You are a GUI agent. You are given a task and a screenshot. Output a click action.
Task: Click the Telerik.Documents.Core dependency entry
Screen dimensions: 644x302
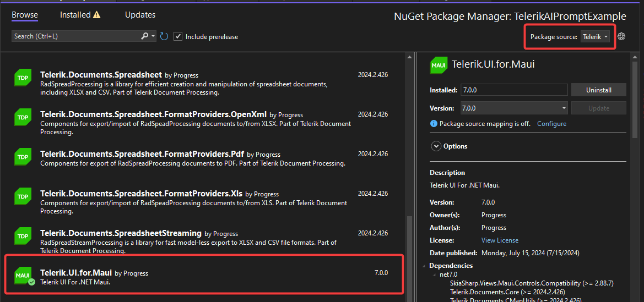(x=507, y=292)
